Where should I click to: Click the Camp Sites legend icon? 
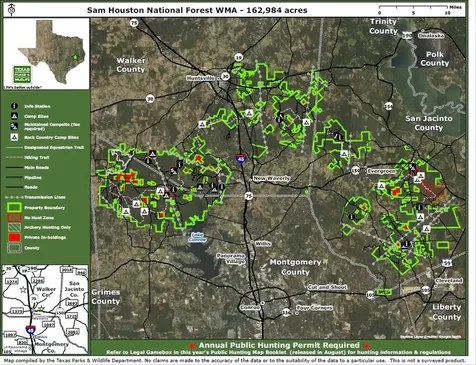click(x=14, y=116)
